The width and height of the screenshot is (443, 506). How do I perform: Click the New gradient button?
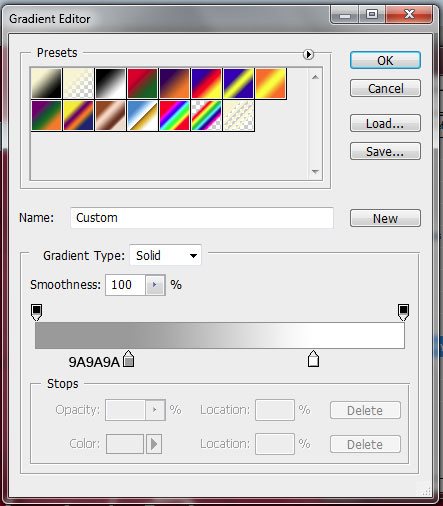point(385,218)
